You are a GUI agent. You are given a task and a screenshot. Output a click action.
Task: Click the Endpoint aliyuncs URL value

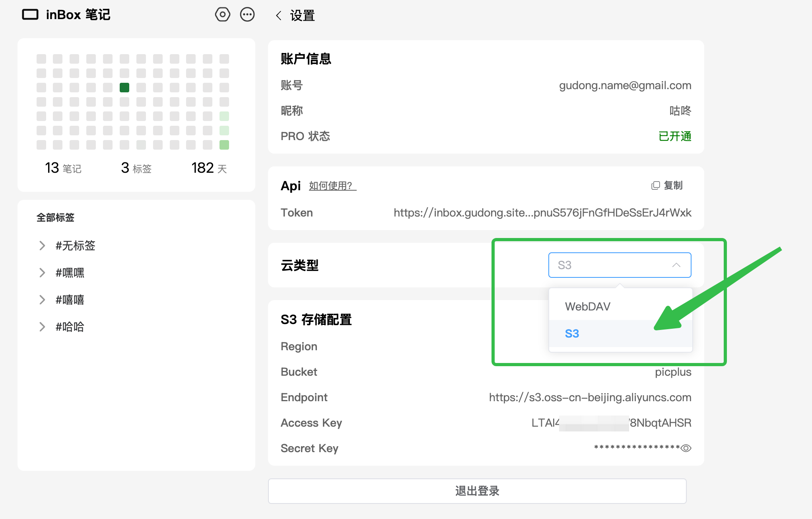(x=590, y=397)
